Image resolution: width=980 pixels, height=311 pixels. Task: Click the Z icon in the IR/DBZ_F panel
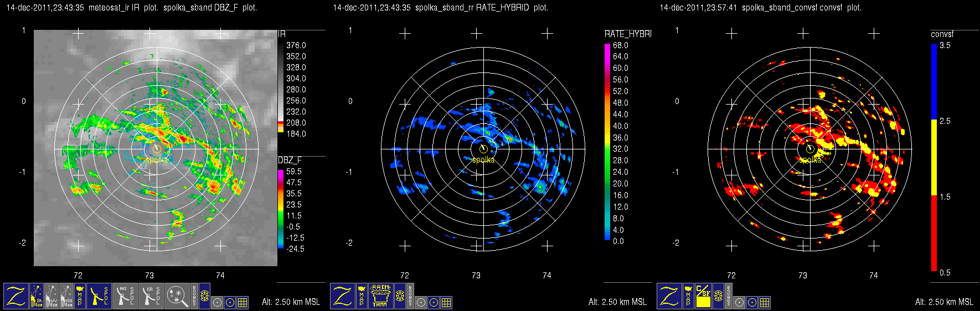[x=16, y=296]
